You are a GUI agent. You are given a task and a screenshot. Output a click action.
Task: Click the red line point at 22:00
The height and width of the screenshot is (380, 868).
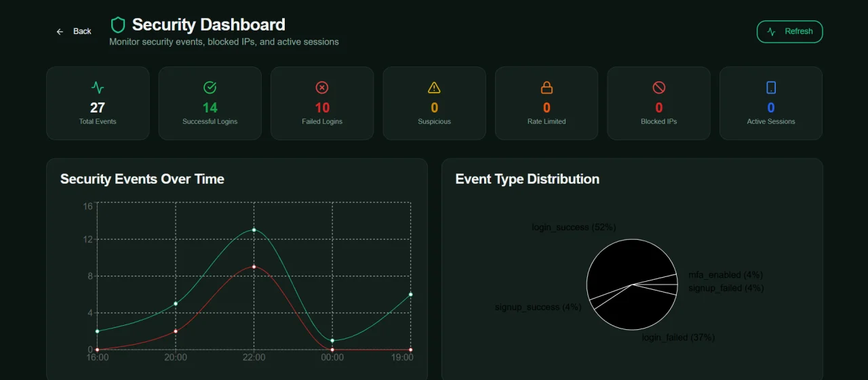point(254,267)
